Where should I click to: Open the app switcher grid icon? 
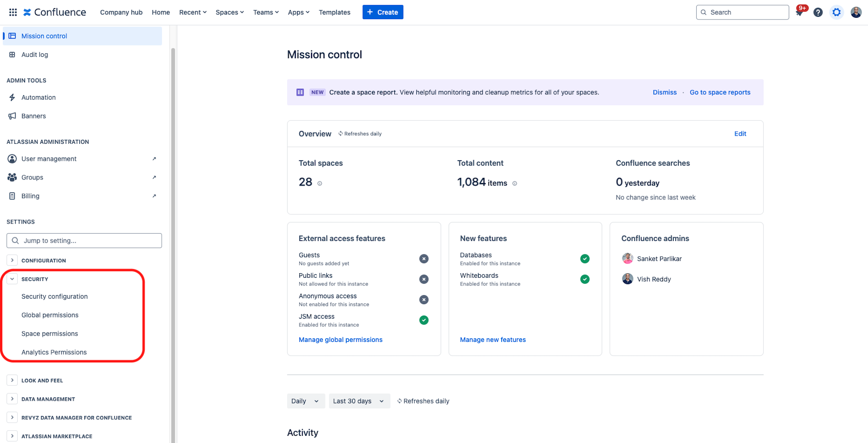[x=12, y=12]
